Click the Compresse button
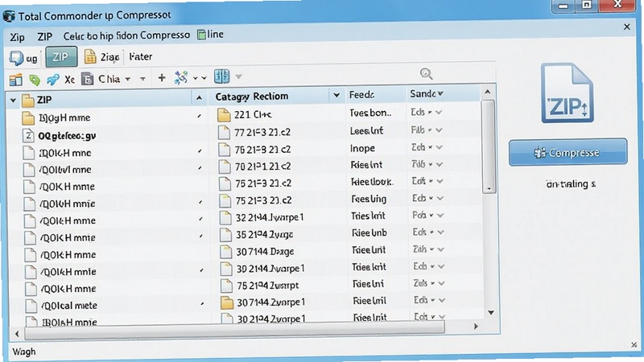 click(568, 152)
